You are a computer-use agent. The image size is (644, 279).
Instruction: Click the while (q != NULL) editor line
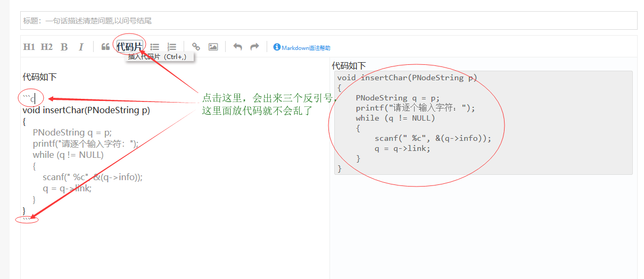click(68, 155)
